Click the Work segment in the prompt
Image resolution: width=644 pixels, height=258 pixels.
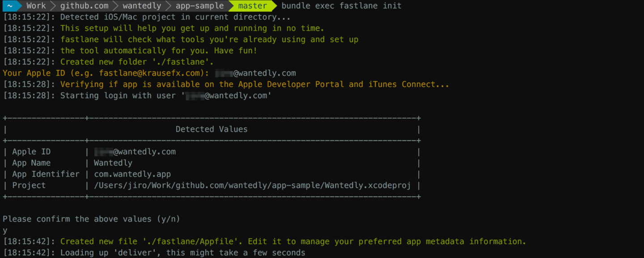[36, 6]
